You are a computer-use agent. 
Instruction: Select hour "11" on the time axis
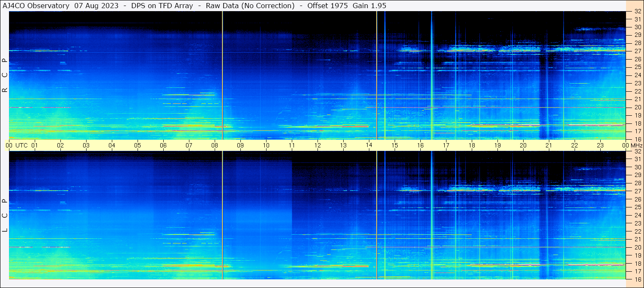click(292, 145)
